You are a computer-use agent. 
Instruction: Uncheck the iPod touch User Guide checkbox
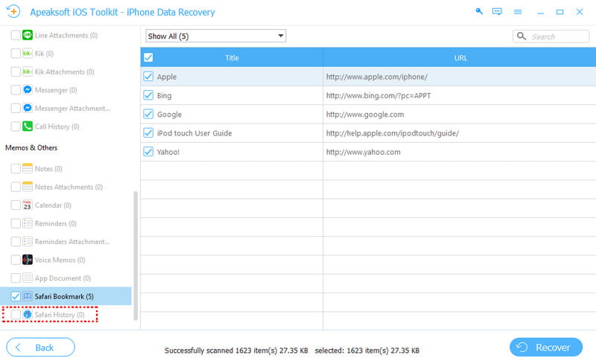coord(148,133)
